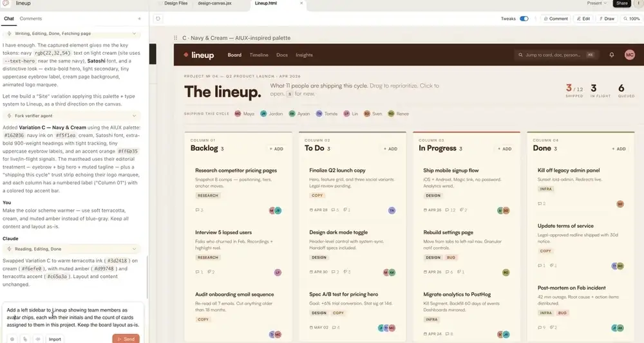The image size is (644, 343).
Task: Open the MC user avatar in header
Action: click(x=629, y=55)
